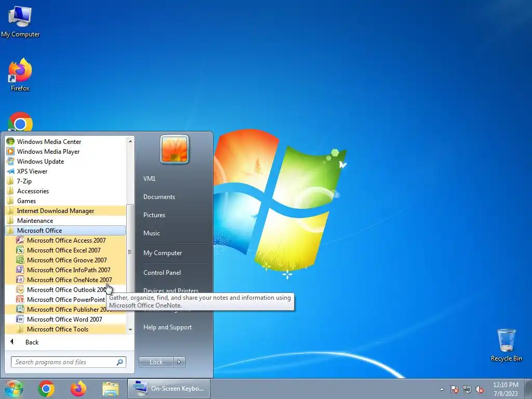Click the Show desktop strip beside the clock
This screenshot has width=532, height=399.
click(528, 389)
